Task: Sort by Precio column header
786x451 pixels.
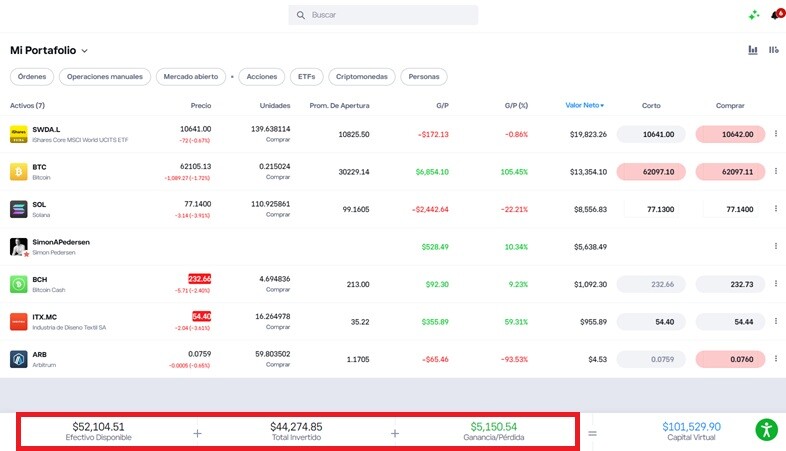Action: (x=201, y=106)
